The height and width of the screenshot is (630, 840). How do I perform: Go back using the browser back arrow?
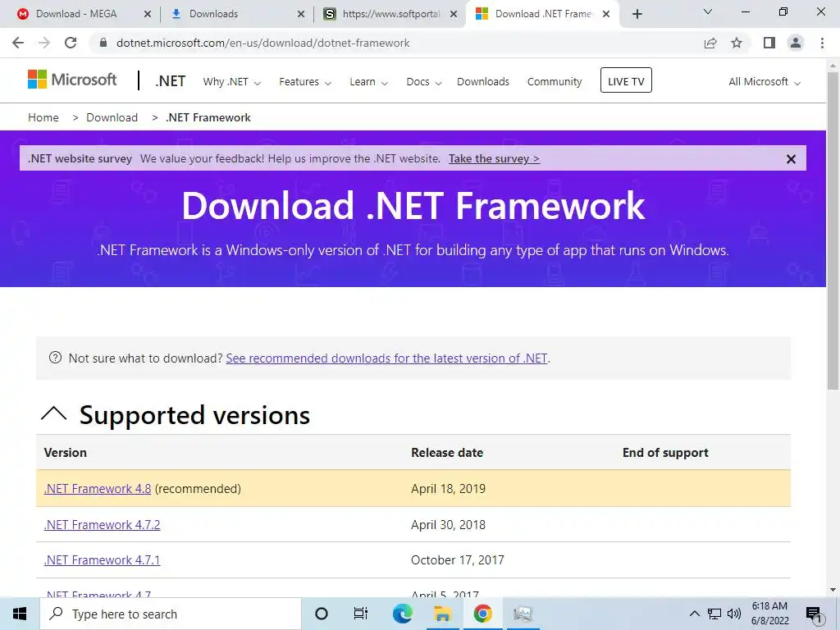(18, 43)
